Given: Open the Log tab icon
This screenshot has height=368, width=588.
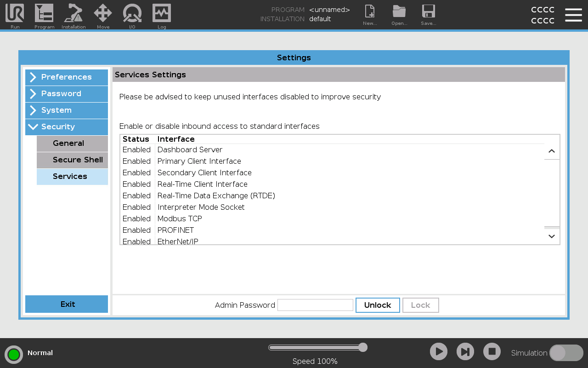Looking at the screenshot, I should 162,15.
